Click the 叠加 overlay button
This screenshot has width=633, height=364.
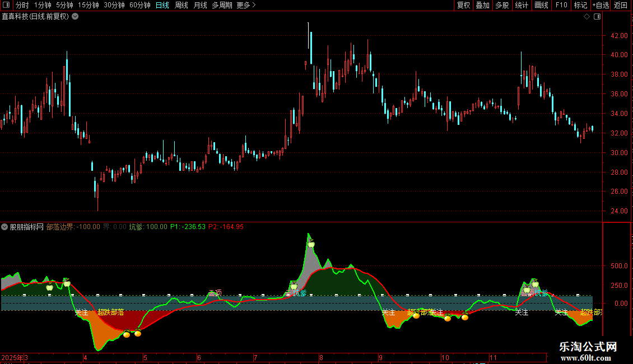point(482,5)
